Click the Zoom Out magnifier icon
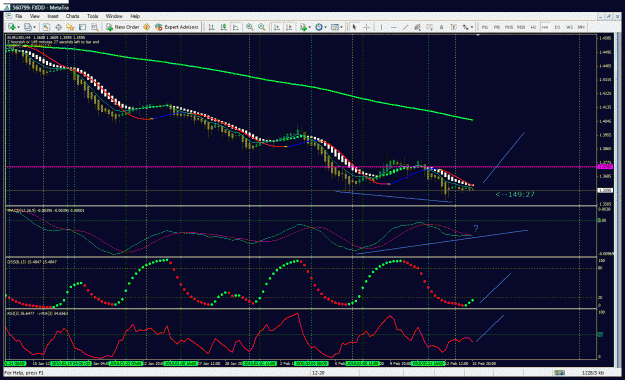Screen dimensions: 625x380 262,27
